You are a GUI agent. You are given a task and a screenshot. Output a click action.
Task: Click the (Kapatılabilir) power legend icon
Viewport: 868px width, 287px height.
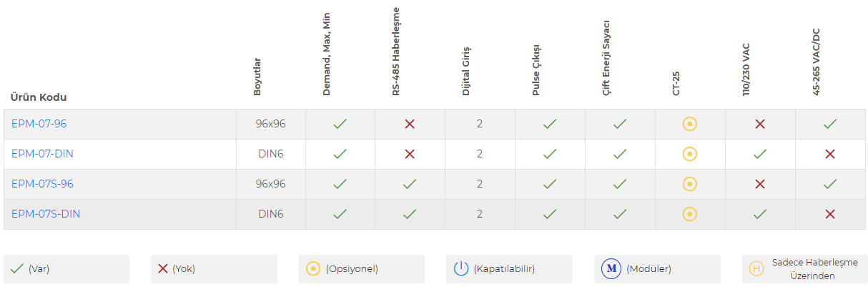[461, 269]
